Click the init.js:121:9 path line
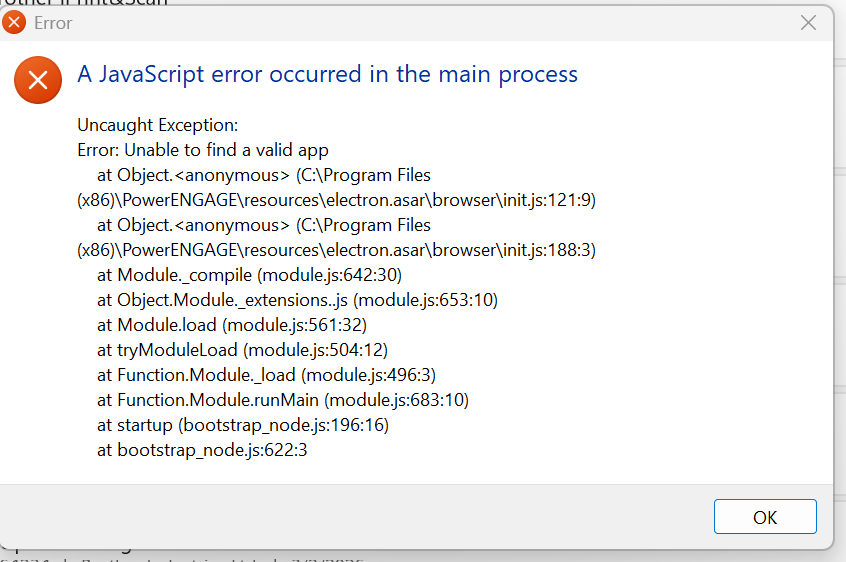 [x=336, y=200]
